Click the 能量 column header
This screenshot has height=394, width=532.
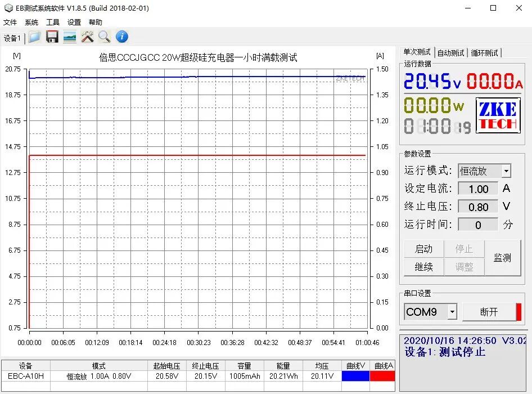click(283, 366)
